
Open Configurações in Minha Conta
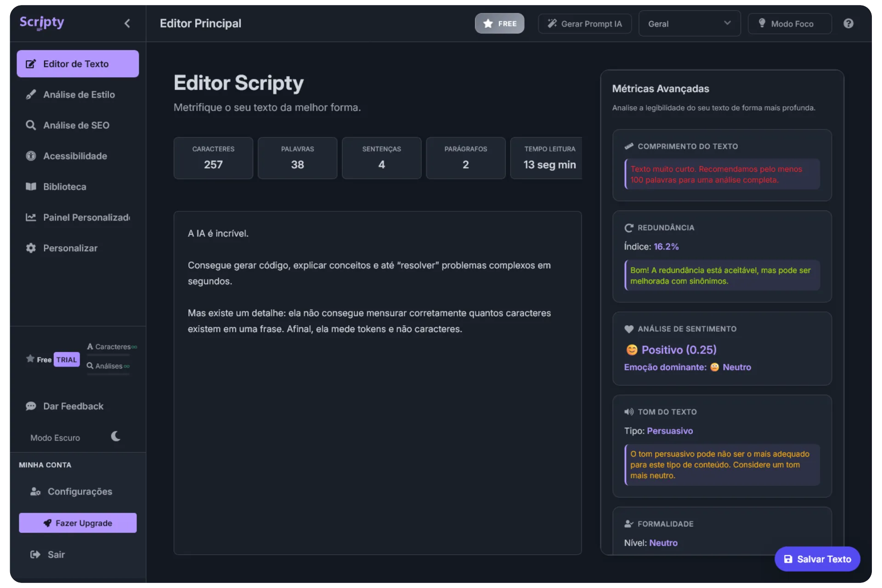79,492
